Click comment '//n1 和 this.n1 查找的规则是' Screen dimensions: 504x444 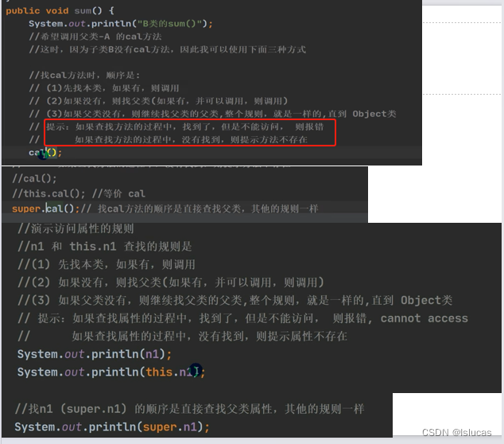coord(105,247)
